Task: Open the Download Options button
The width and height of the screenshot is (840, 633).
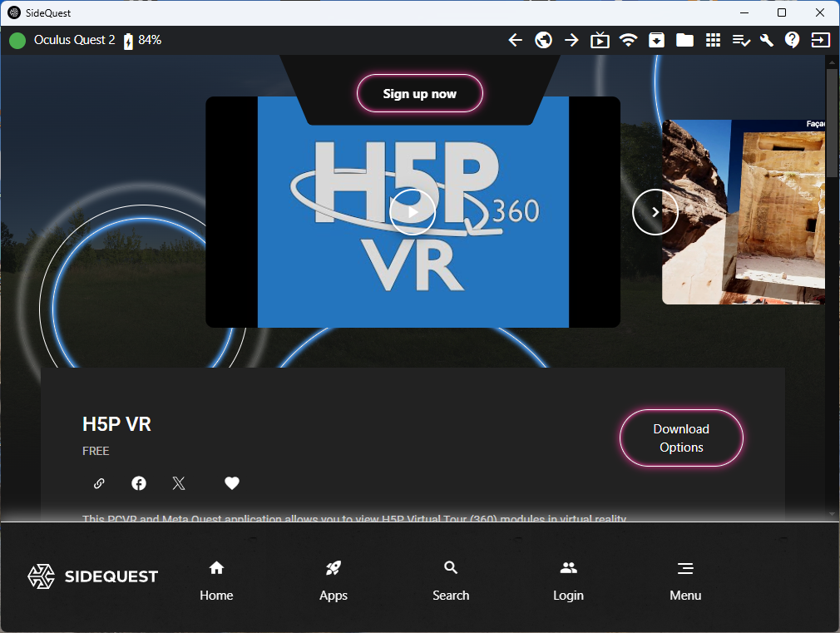Action: 681,438
